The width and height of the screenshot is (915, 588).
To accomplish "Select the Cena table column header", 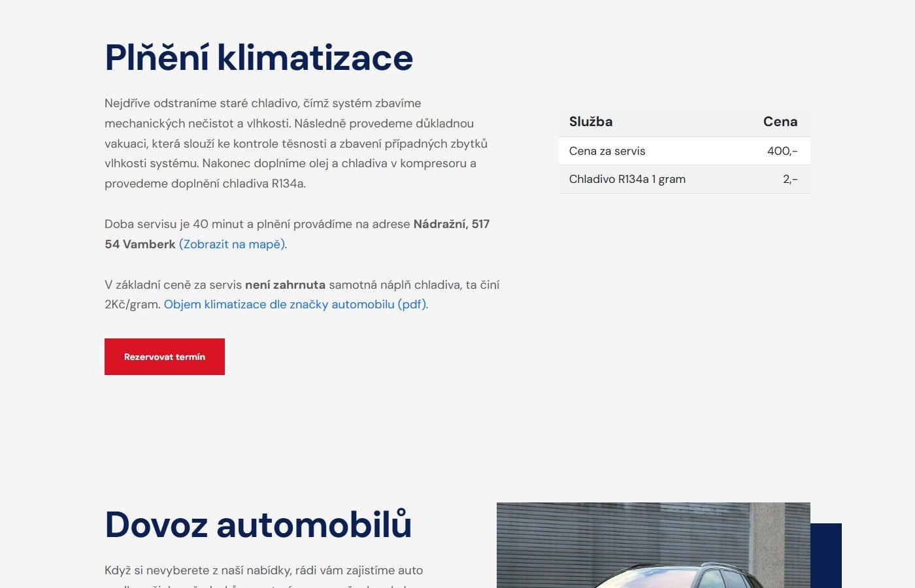I will [x=780, y=122].
